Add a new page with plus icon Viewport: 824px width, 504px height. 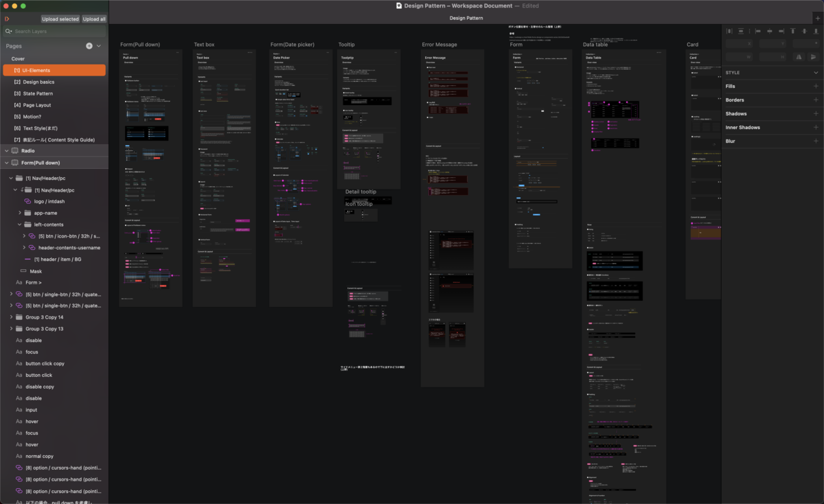[89, 46]
